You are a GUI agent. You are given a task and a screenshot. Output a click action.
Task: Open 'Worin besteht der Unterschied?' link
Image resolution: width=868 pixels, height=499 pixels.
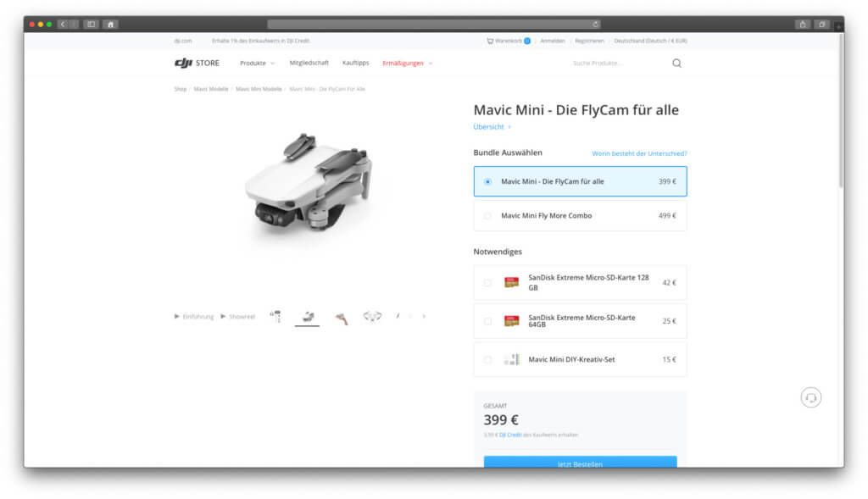tap(639, 153)
